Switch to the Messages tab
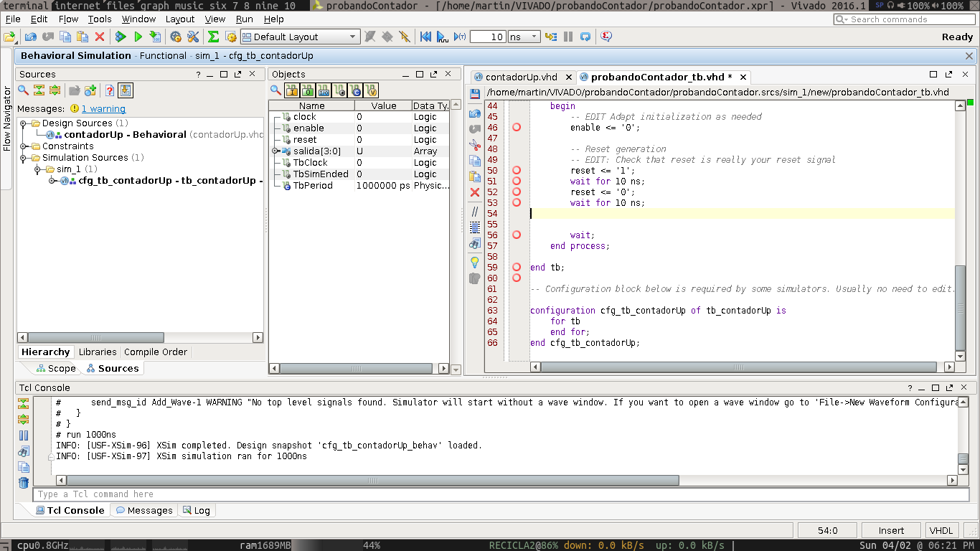Viewport: 980px width, 551px height. pyautogui.click(x=144, y=511)
